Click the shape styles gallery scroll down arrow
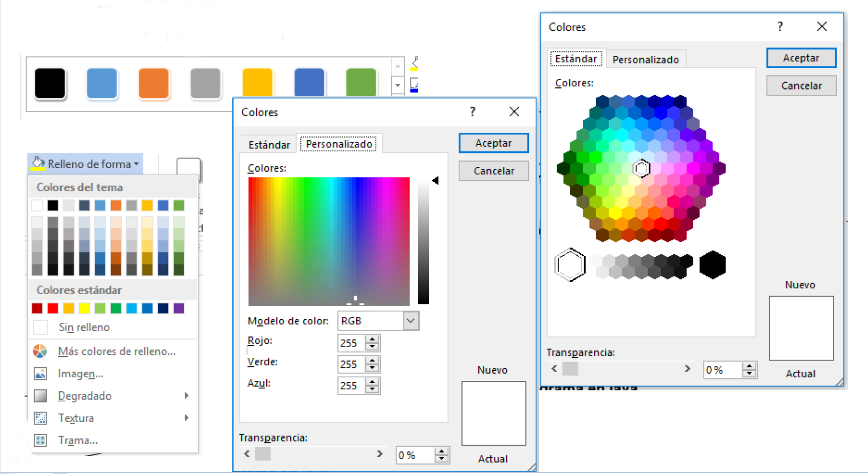Viewport: 868px width, 474px height. click(x=398, y=84)
